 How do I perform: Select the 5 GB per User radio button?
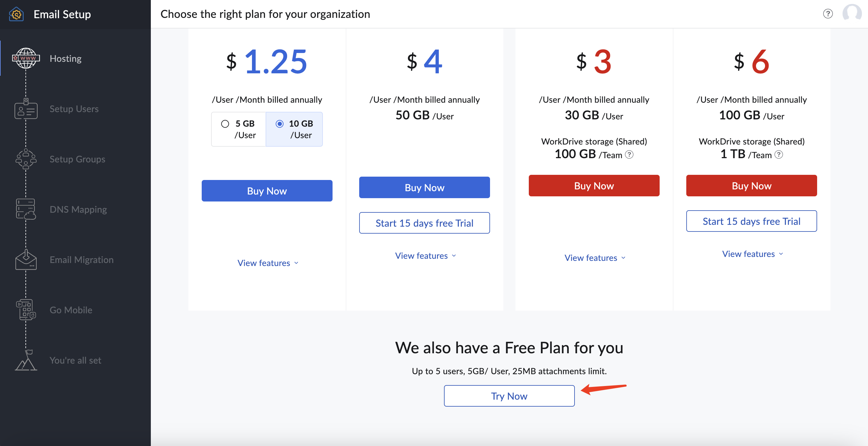pos(225,123)
